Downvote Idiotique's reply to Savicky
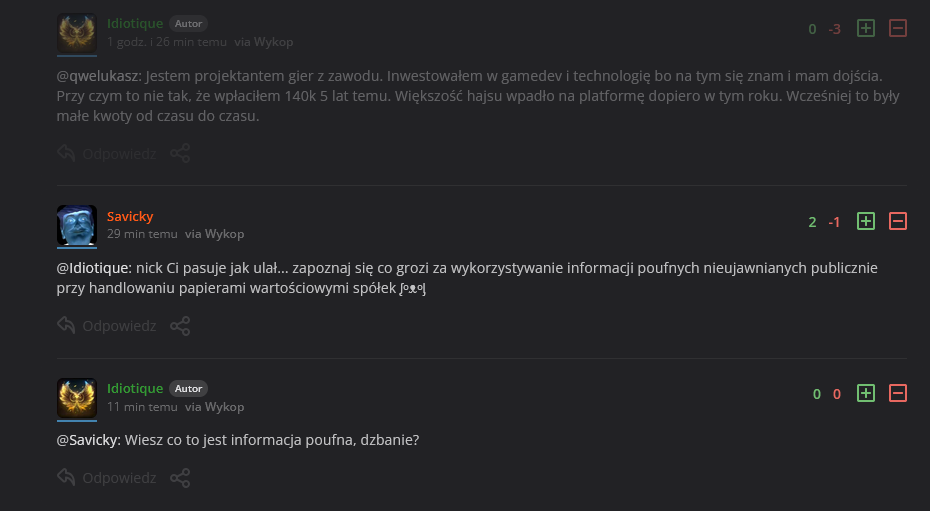930x511 pixels. coord(898,393)
